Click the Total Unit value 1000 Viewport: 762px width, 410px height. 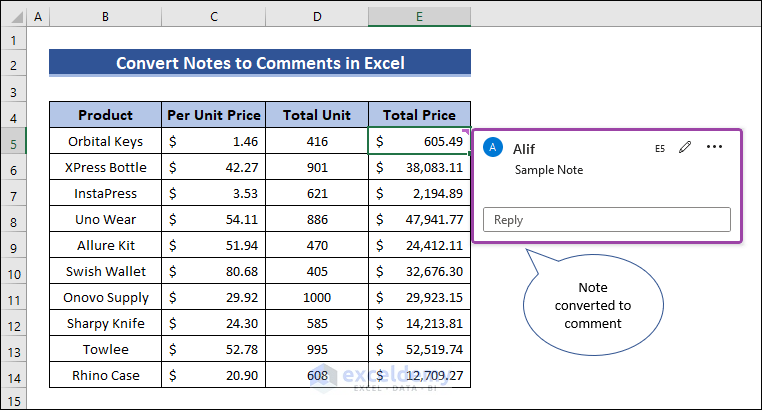click(x=317, y=297)
